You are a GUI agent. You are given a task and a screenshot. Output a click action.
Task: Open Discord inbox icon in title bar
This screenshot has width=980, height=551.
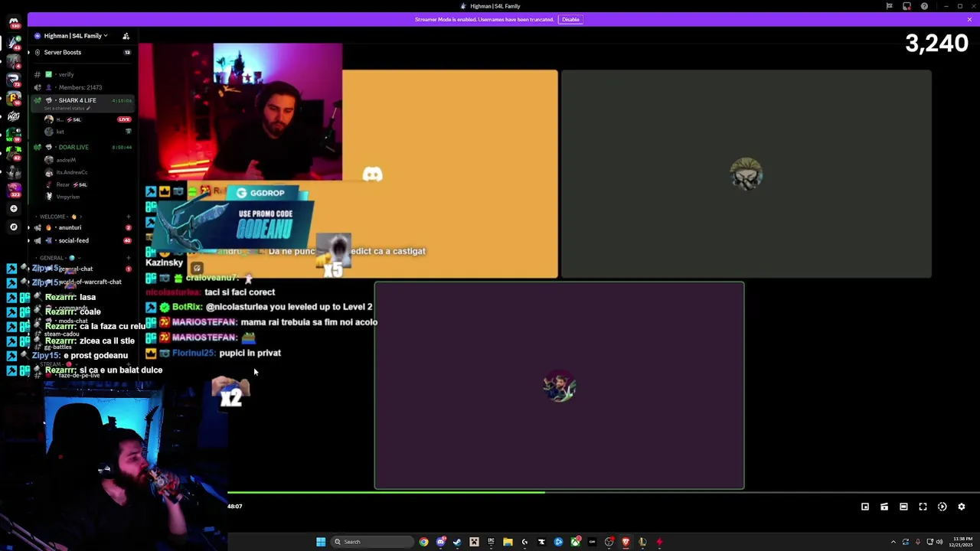coord(906,6)
